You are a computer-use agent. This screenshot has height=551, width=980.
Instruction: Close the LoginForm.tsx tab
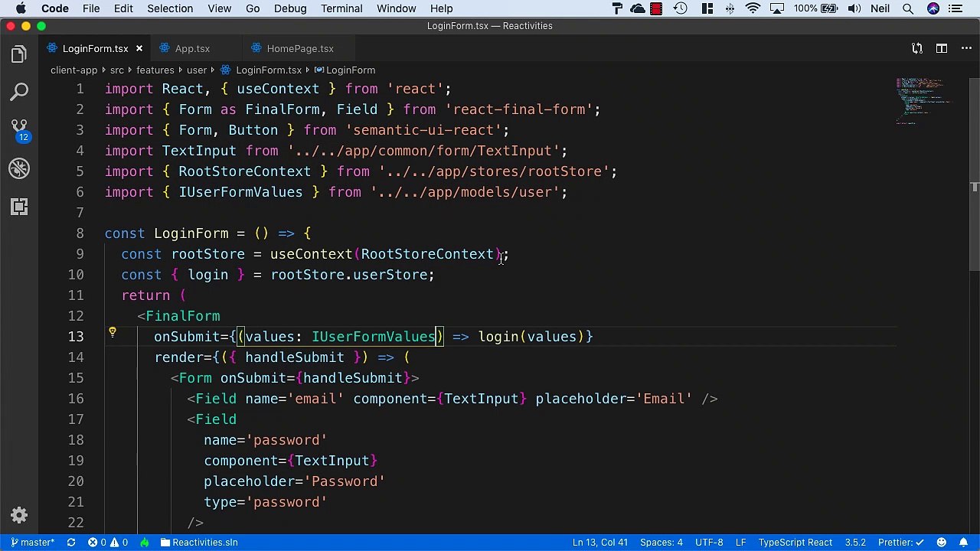[x=139, y=48]
